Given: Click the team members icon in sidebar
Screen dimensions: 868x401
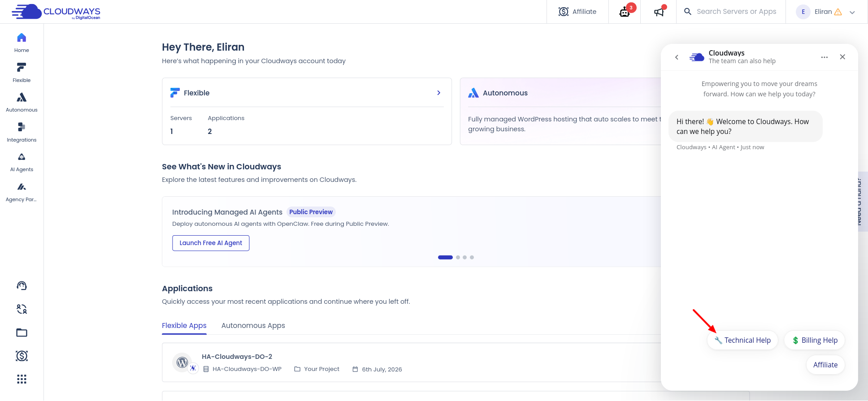Looking at the screenshot, I should [22, 309].
